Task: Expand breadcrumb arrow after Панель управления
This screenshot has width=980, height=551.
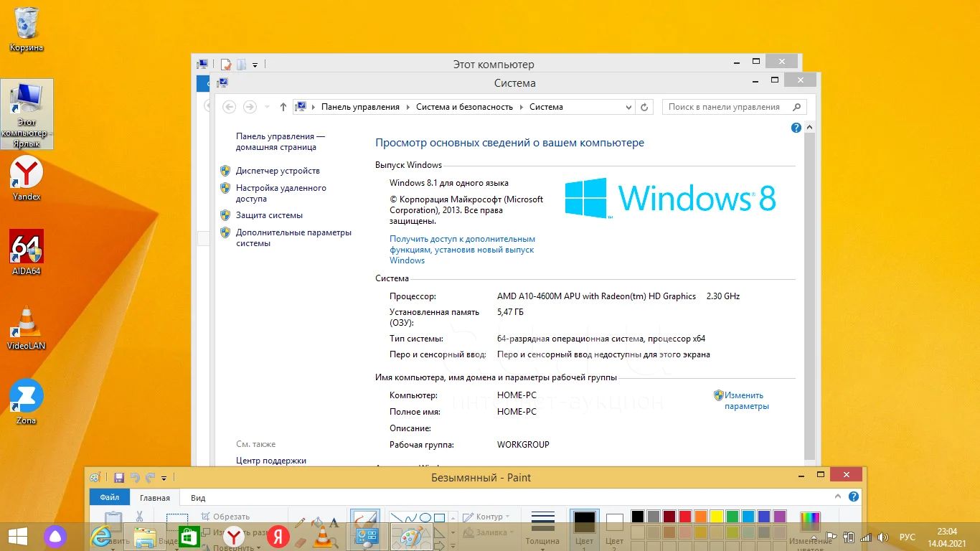Action: pos(407,107)
